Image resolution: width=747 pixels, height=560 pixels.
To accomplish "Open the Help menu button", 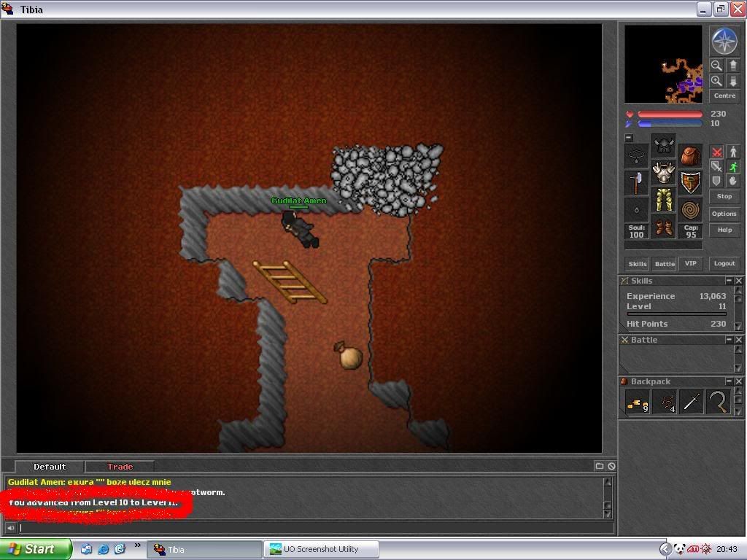I will point(724,230).
